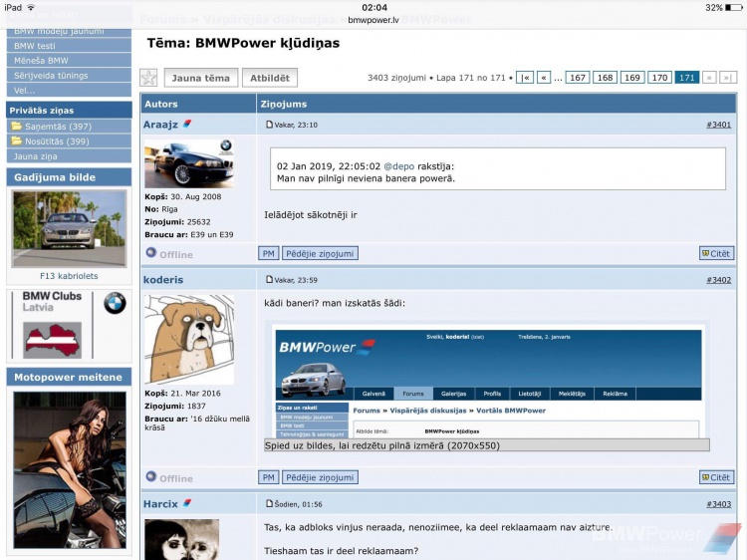Open Araajz avatar car image
This screenshot has width=747, height=560.
[189, 163]
